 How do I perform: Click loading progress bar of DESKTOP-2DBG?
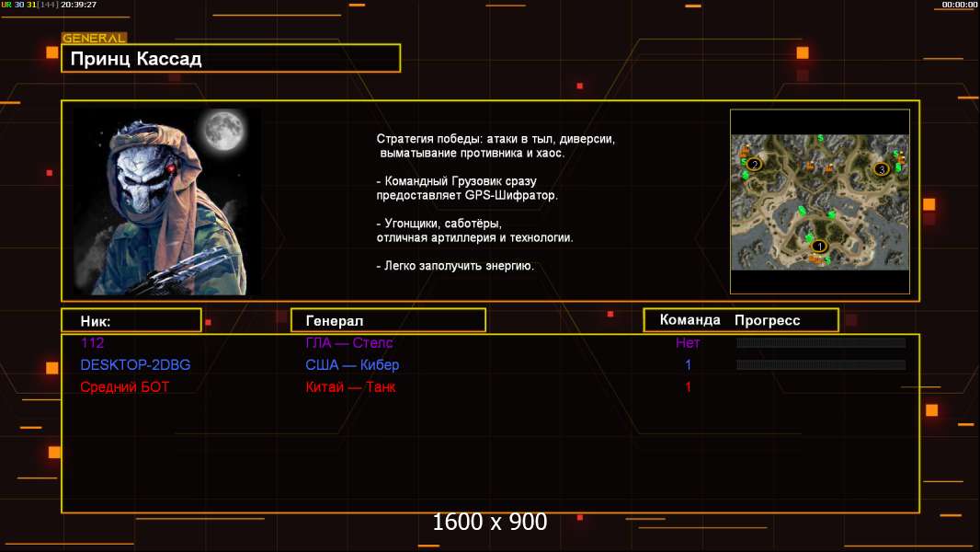(821, 364)
